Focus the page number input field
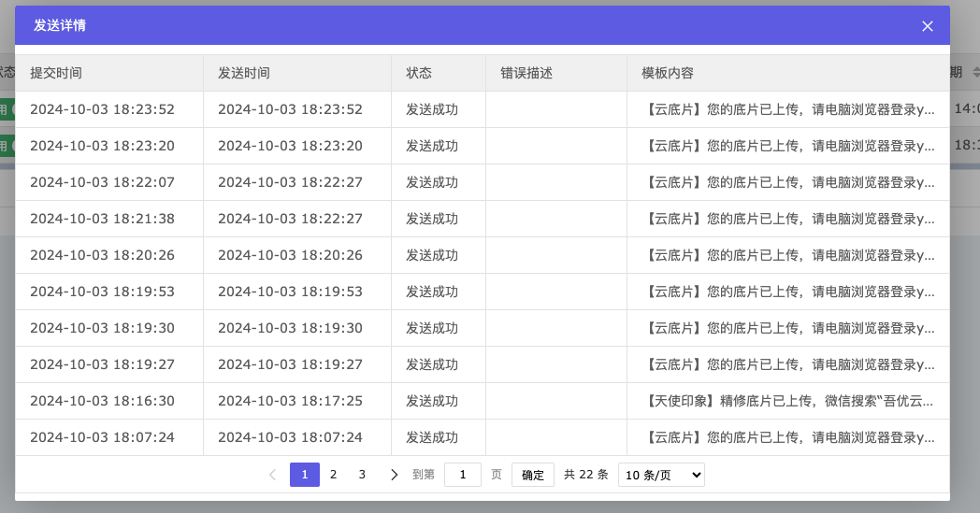 462,475
